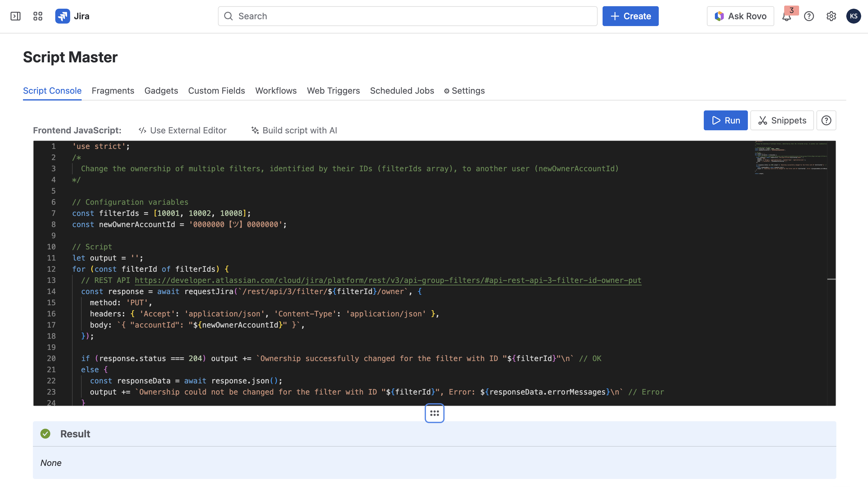Click the filterIds array on line 7
The width and height of the screenshot is (868, 487).
(200, 213)
